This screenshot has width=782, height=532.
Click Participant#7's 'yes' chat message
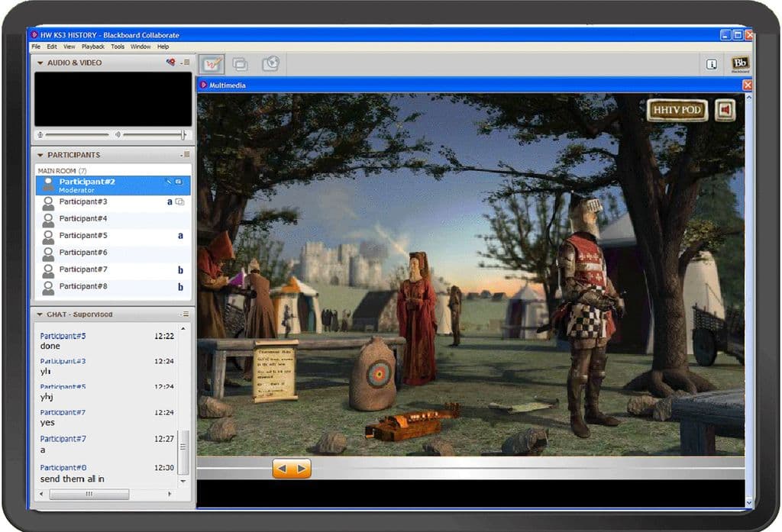[x=47, y=423]
